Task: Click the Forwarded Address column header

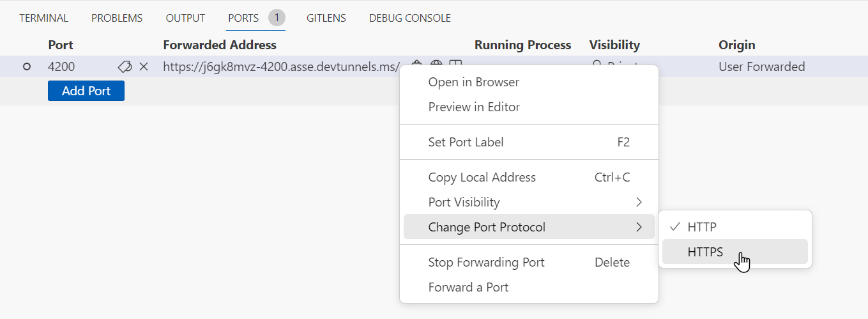Action: [x=220, y=45]
